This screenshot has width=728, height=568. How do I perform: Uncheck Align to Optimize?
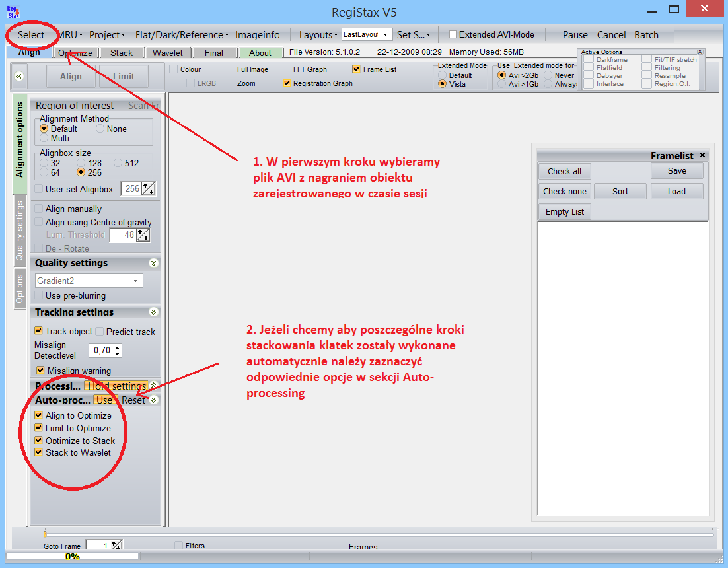coord(39,415)
